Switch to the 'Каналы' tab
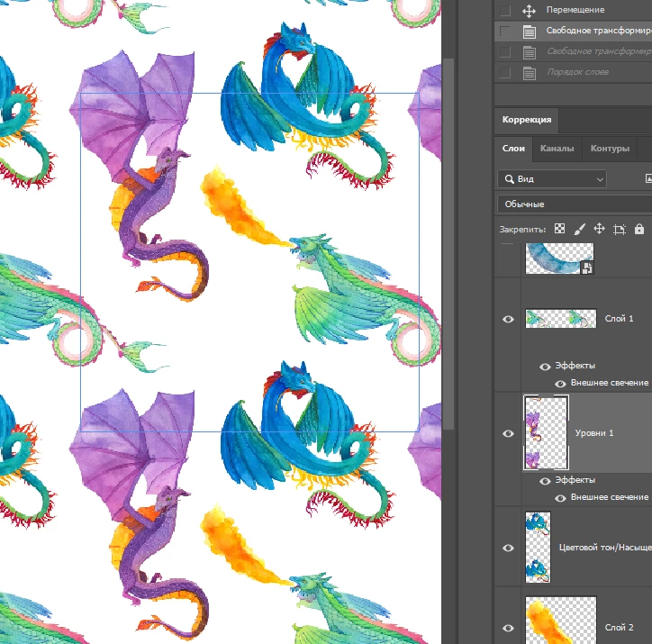Viewport: 652px width, 644px height. coord(557,149)
